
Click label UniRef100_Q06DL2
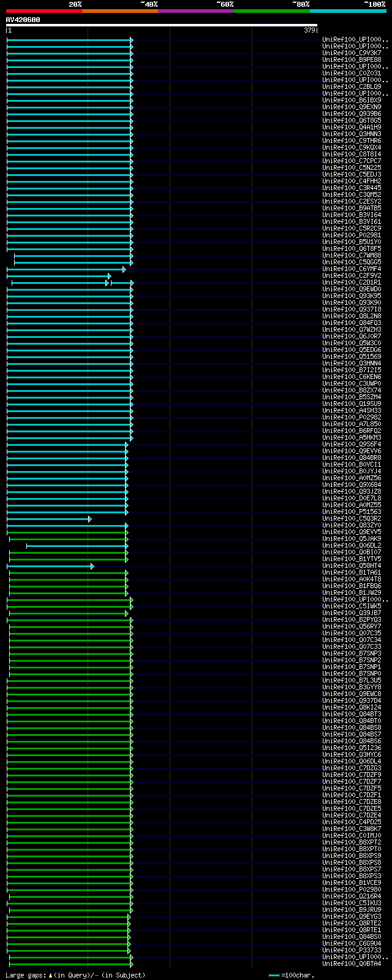tap(352, 546)
